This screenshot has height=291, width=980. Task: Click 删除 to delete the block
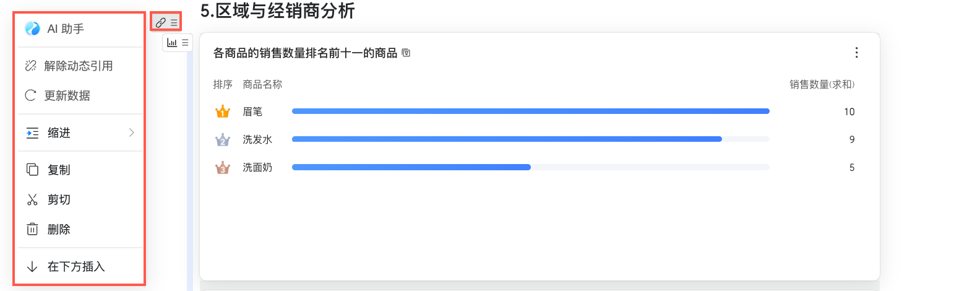pyautogui.click(x=59, y=229)
